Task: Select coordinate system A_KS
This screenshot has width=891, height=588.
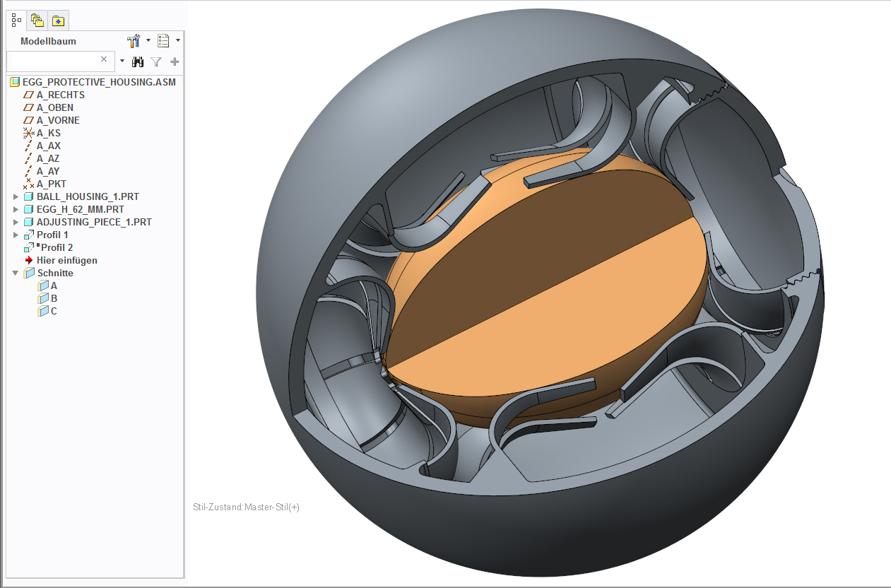Action: pyautogui.click(x=49, y=133)
